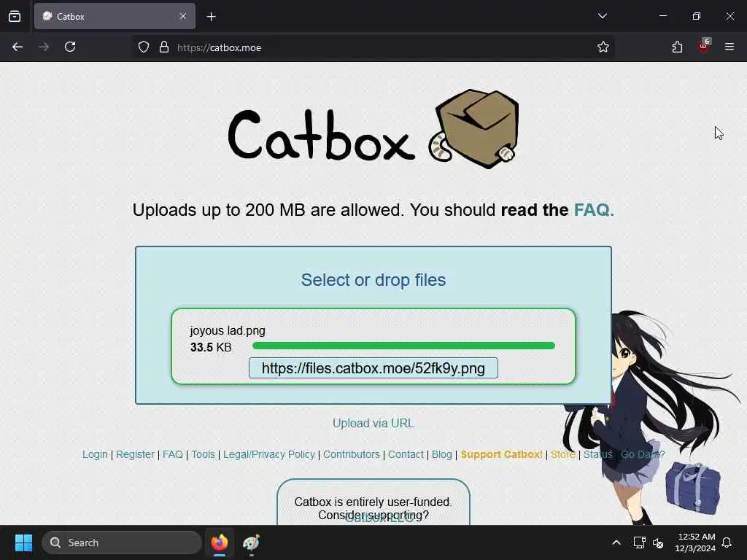Open the Store link

coord(563,454)
